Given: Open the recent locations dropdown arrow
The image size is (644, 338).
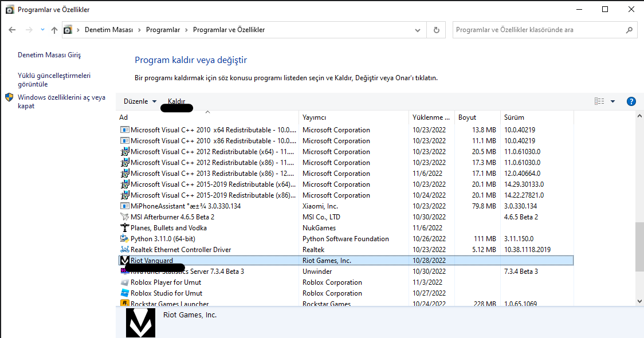Looking at the screenshot, I should 42,30.
